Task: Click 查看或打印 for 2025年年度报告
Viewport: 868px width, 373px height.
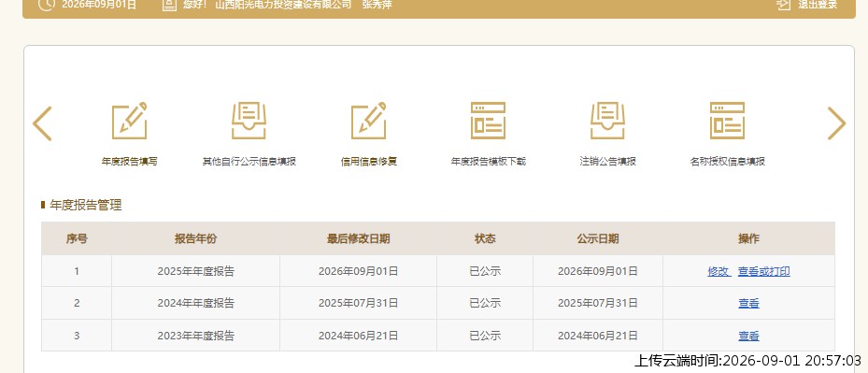Action: pyautogui.click(x=764, y=272)
